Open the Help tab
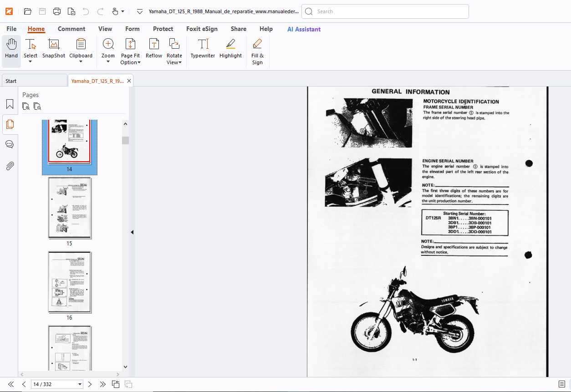 (x=266, y=29)
